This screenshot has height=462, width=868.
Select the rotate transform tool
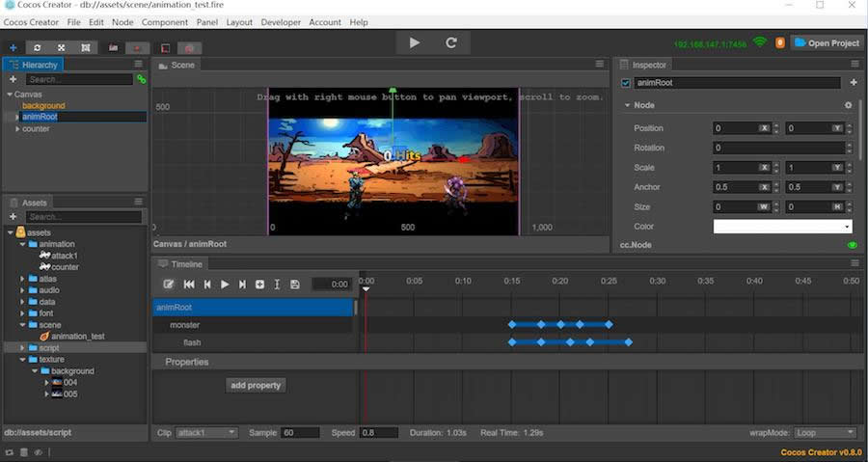click(x=37, y=48)
